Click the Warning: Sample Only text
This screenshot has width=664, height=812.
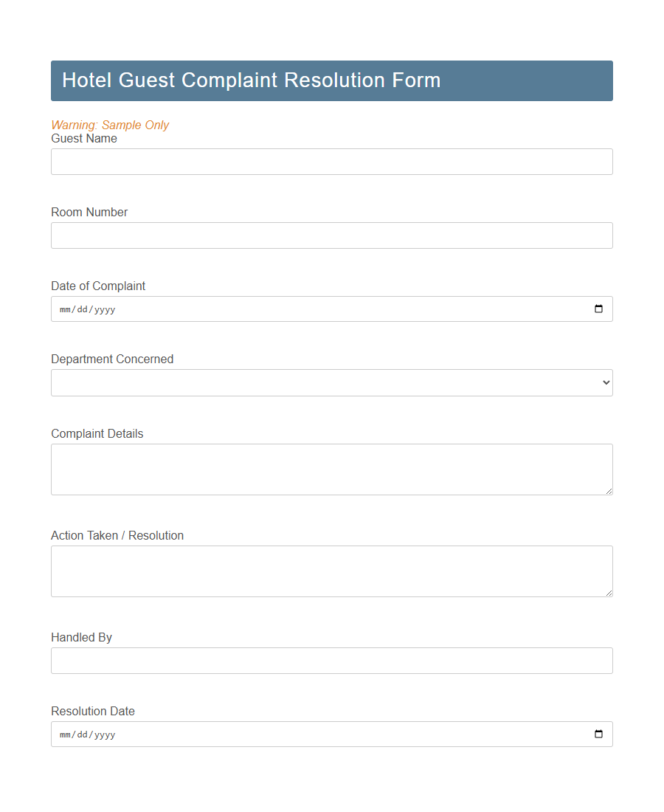[110, 125]
